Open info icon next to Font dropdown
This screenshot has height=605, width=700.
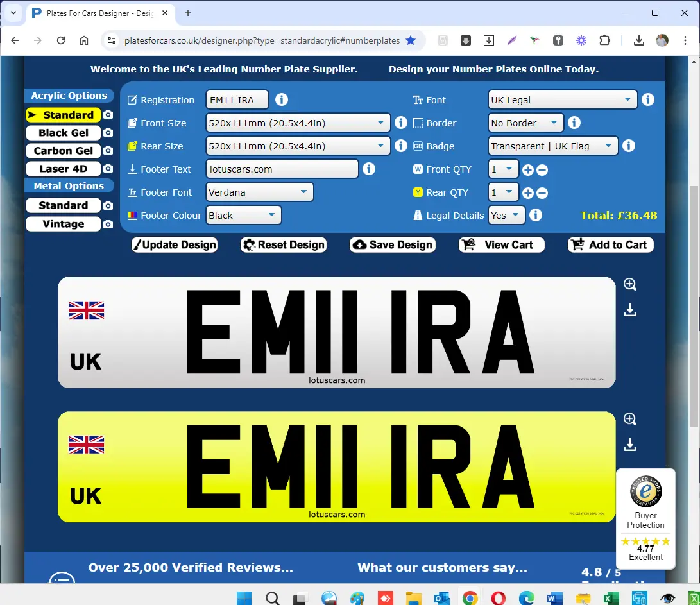[648, 99]
